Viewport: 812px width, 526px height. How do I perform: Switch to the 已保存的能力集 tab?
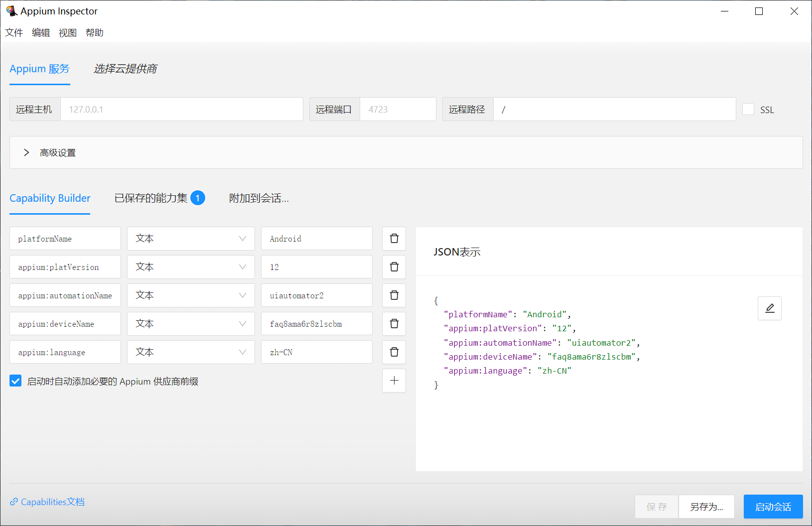click(x=151, y=198)
